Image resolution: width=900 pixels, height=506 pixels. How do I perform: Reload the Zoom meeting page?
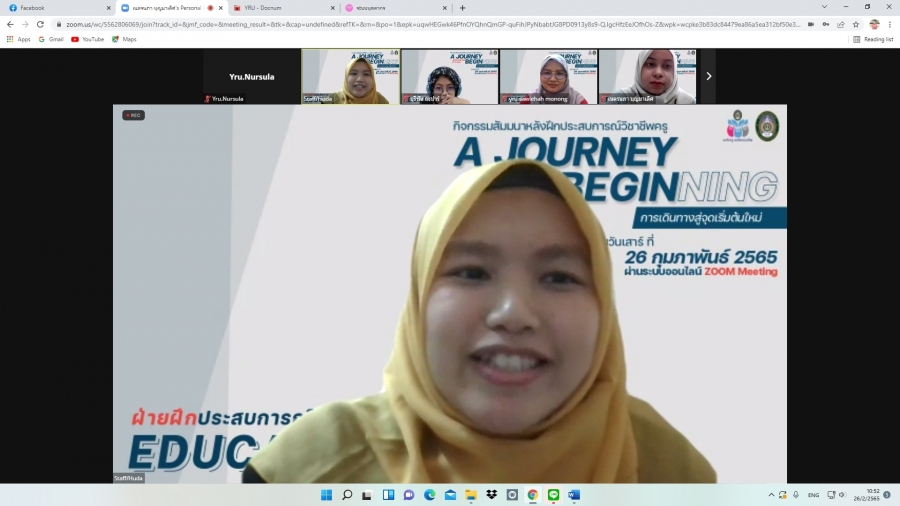point(40,24)
